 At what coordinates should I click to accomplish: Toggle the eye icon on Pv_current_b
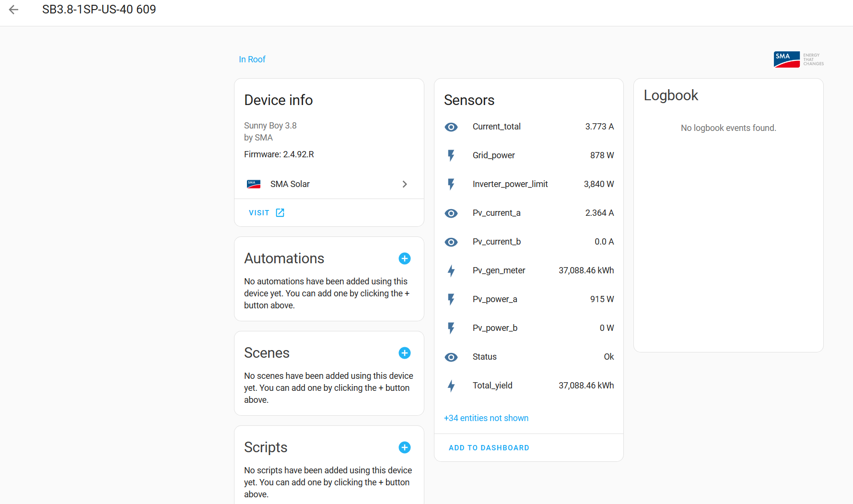click(x=451, y=242)
